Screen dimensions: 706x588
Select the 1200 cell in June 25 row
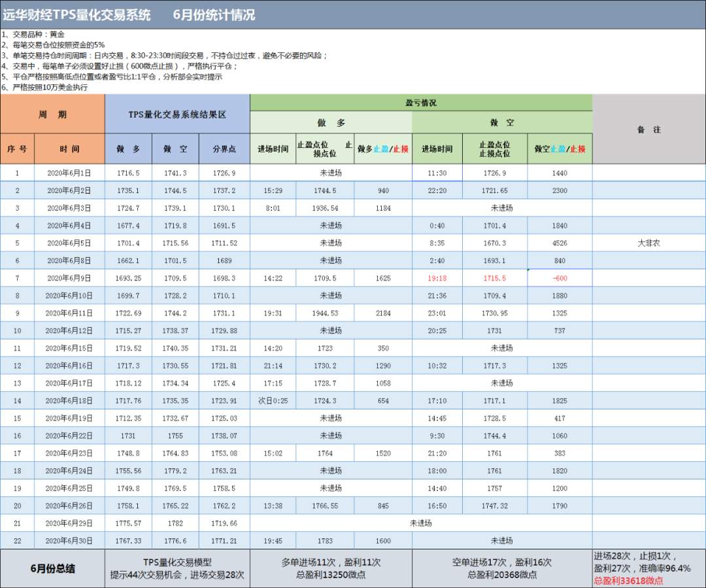pyautogui.click(x=560, y=489)
